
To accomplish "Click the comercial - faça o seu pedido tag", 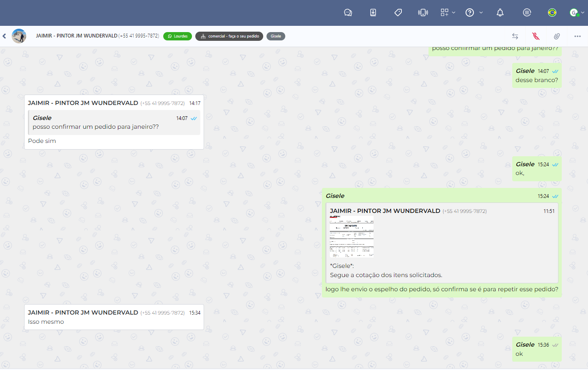I will (229, 36).
